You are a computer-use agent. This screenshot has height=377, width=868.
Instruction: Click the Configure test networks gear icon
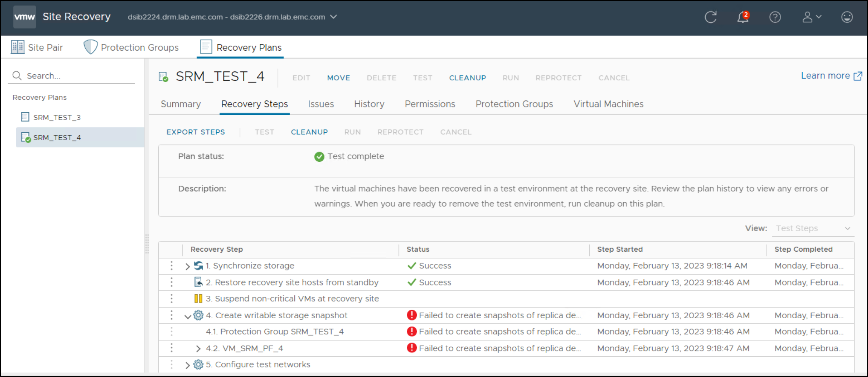click(198, 365)
